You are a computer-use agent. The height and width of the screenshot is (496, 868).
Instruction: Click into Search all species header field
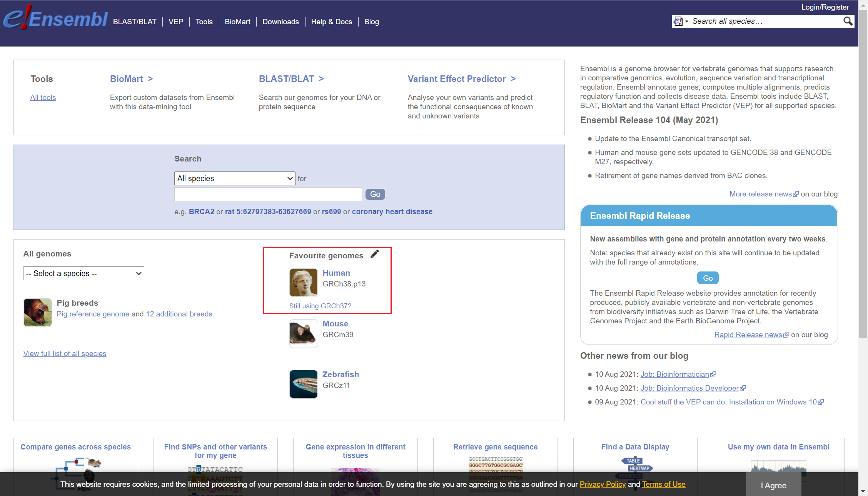[x=766, y=21]
